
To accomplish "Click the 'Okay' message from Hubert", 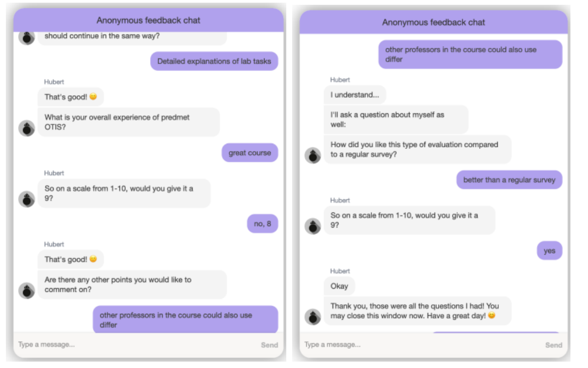I will pos(339,286).
